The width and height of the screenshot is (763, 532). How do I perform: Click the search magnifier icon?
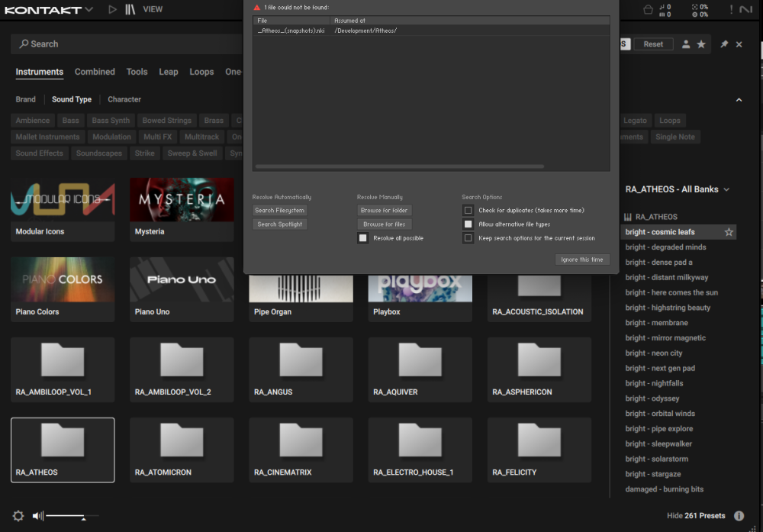pos(24,44)
